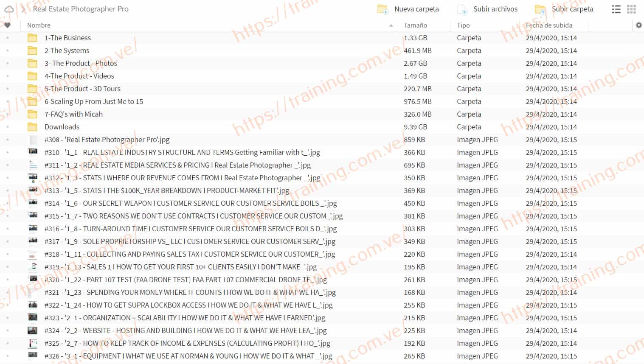This screenshot has height=364, width=644.
Task: Select 5-The Product - 3D Tours folder icon
Action: (32, 89)
